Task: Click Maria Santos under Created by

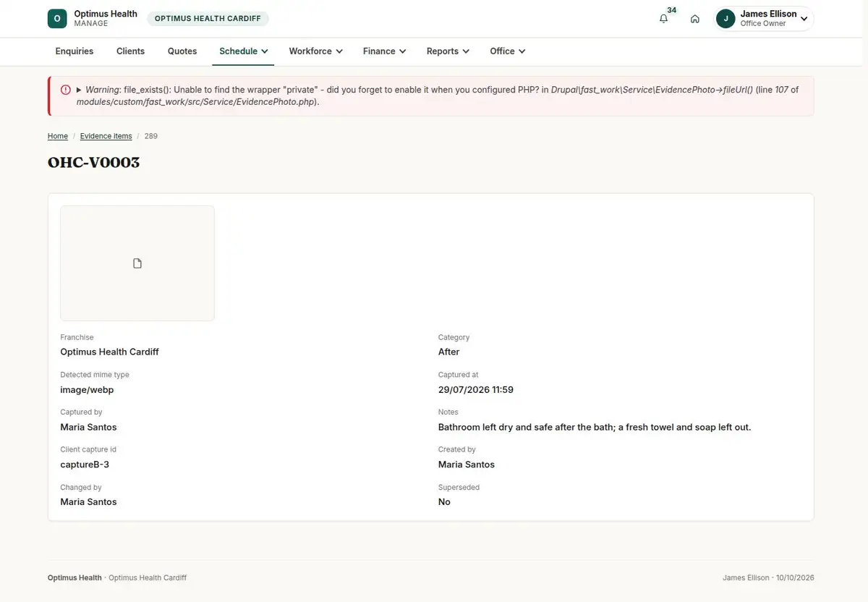Action: pos(467,465)
